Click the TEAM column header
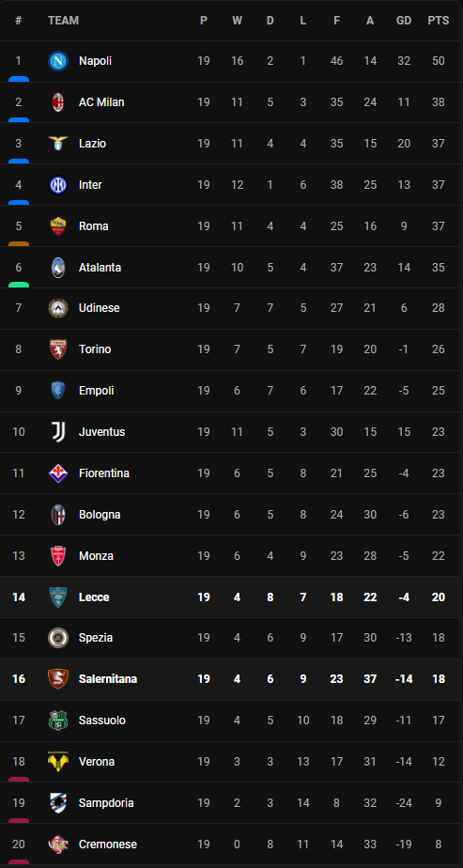463x868 pixels. (x=63, y=21)
